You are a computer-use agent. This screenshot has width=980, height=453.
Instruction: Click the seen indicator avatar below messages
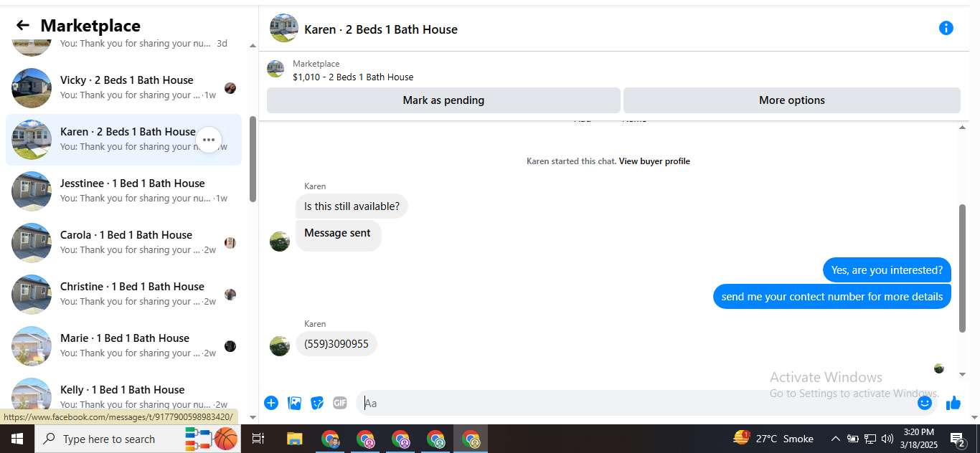(x=939, y=368)
